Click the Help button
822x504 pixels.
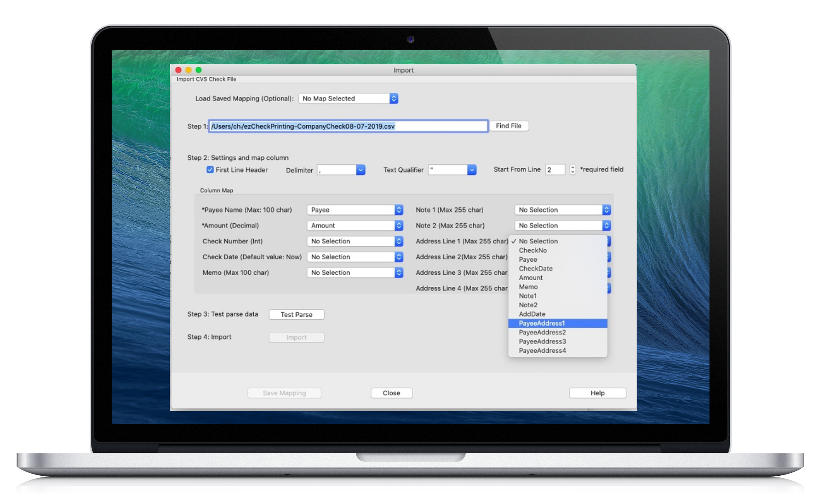click(597, 393)
